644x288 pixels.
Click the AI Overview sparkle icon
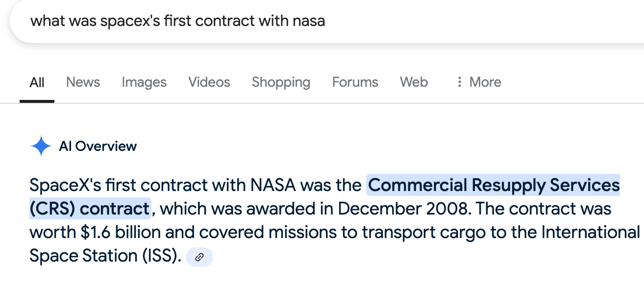tap(41, 146)
